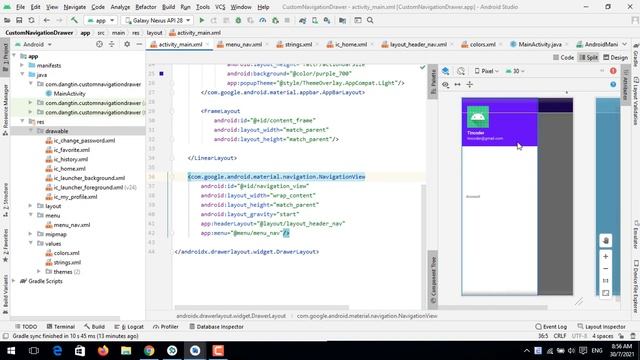Click purple color swatch in gutter
This screenshot has width=640, height=360.
pos(162,73)
